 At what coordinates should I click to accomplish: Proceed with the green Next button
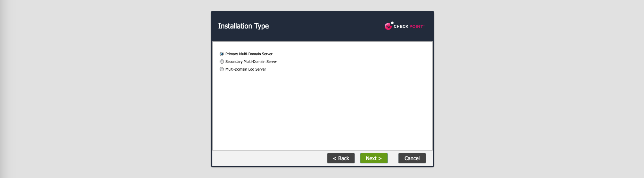tap(374, 158)
